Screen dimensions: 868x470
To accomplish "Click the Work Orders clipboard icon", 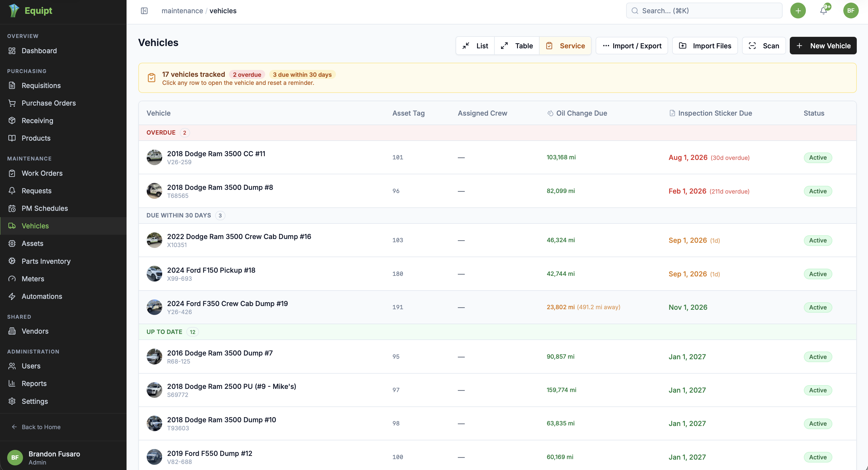I will pos(12,173).
